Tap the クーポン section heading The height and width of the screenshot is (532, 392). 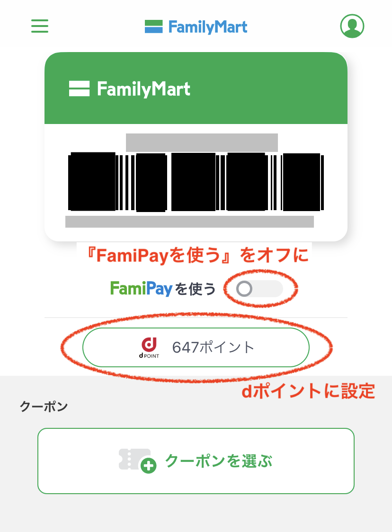(x=44, y=406)
